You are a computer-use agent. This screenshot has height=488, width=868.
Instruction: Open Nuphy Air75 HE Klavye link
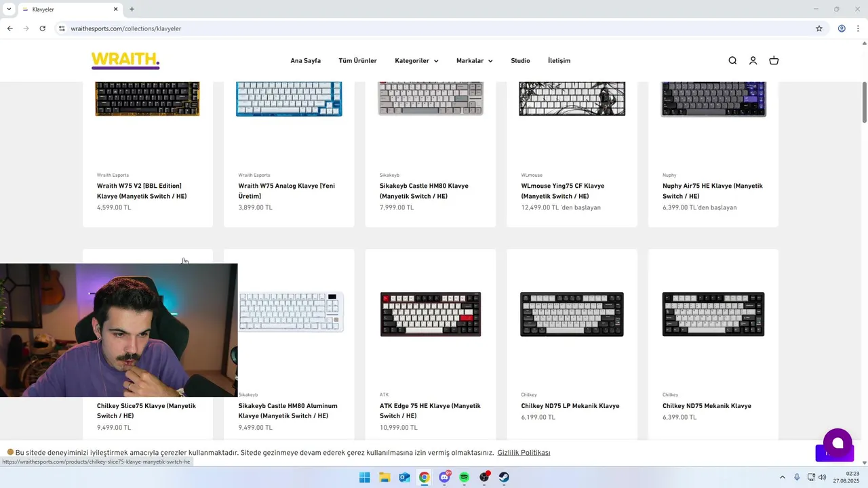point(713,191)
